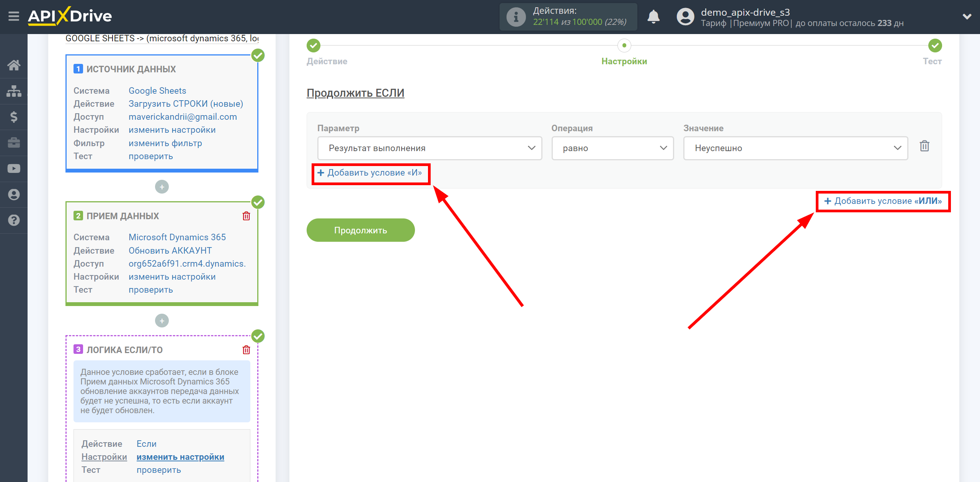Click the demo_apix-drive_s3 username

click(745, 12)
